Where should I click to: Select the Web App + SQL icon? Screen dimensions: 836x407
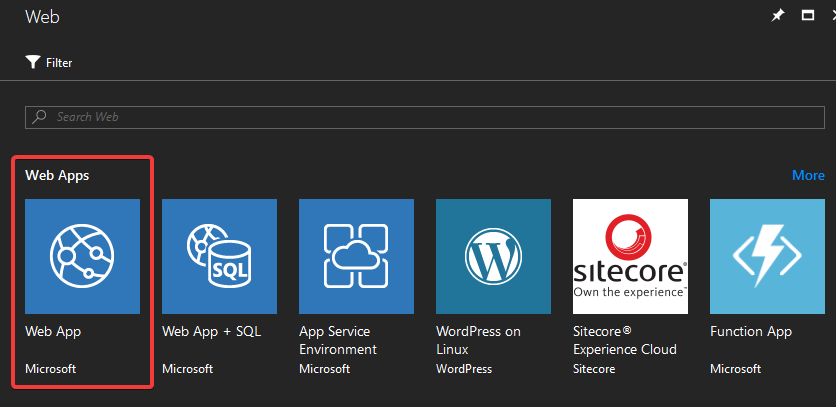220,257
